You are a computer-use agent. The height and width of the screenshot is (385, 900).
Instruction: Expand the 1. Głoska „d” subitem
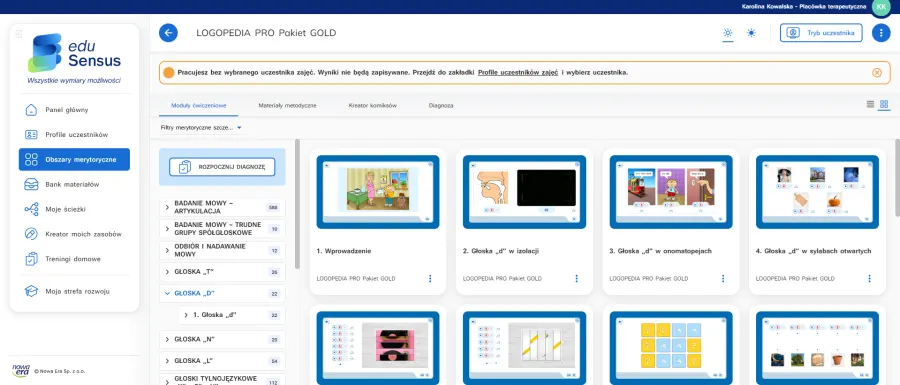pos(232,315)
